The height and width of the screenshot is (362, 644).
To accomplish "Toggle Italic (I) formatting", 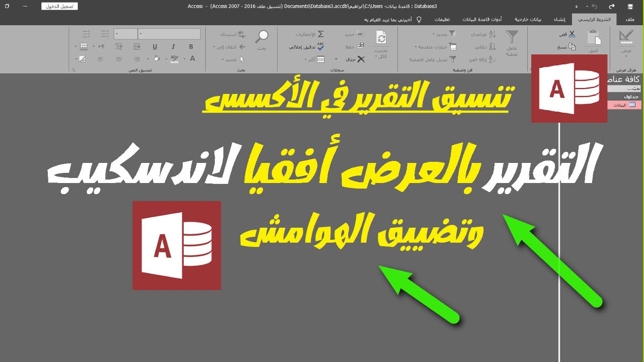I will tap(173, 47).
